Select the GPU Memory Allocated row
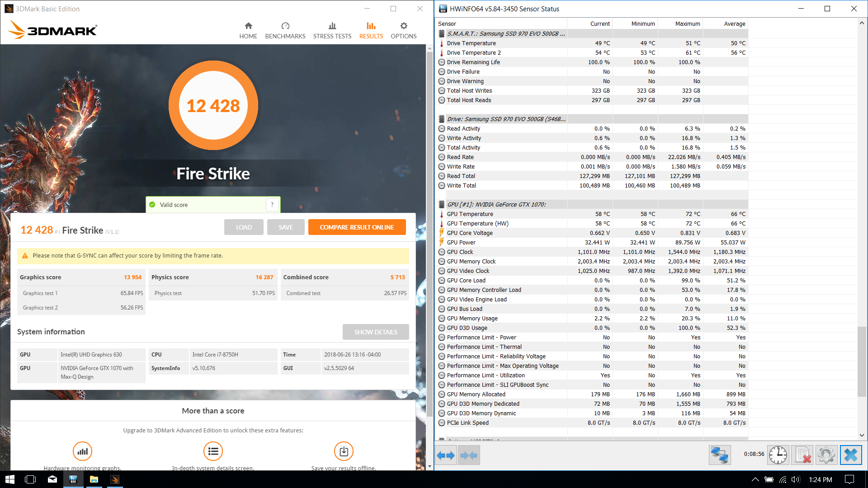868x488 pixels. [x=592, y=394]
